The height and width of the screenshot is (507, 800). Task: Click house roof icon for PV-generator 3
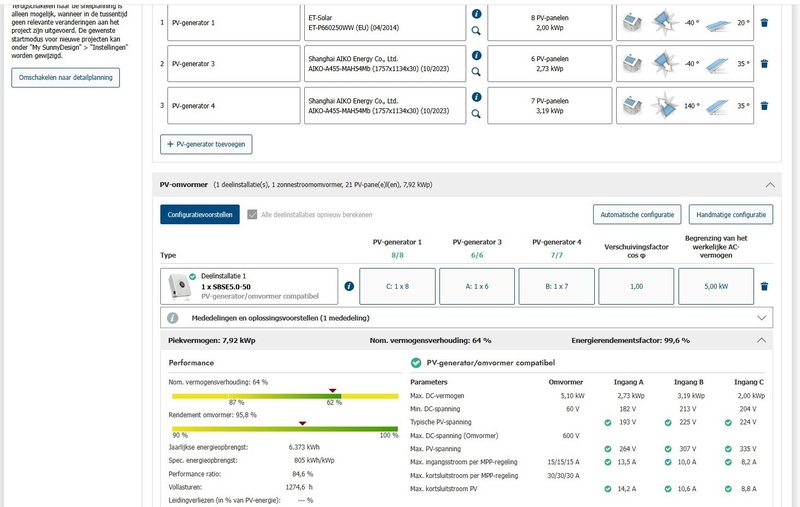(x=630, y=63)
